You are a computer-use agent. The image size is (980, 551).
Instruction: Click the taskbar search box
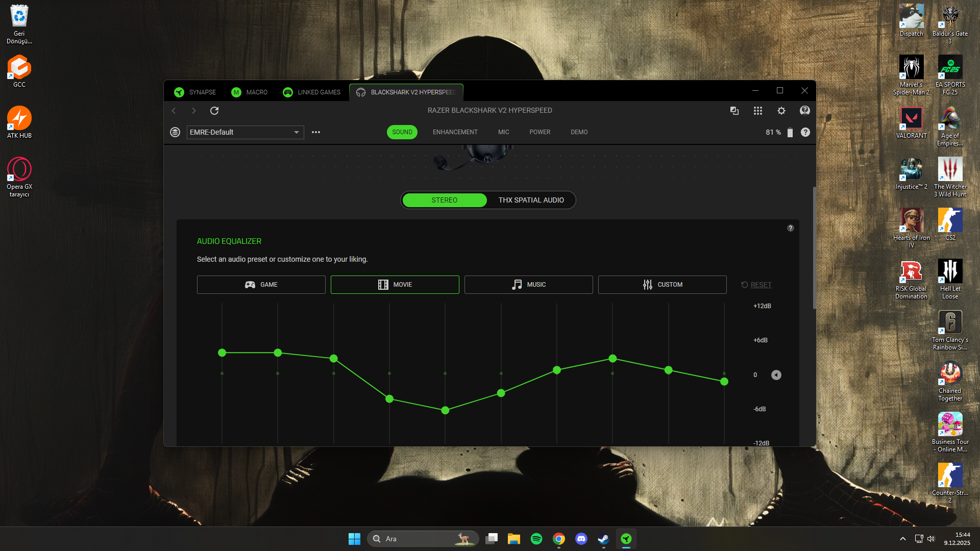coord(423,539)
